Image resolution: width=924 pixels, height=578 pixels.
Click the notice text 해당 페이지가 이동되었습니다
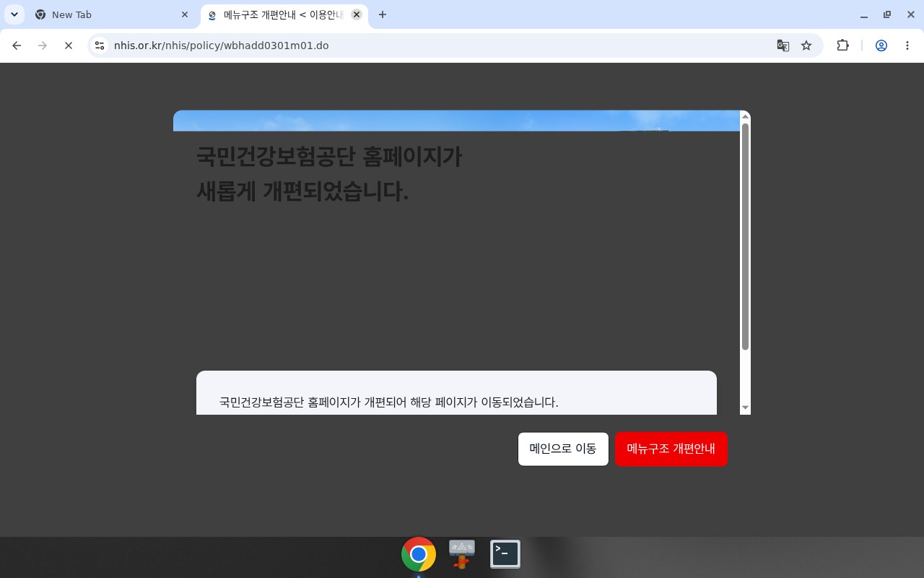point(484,402)
